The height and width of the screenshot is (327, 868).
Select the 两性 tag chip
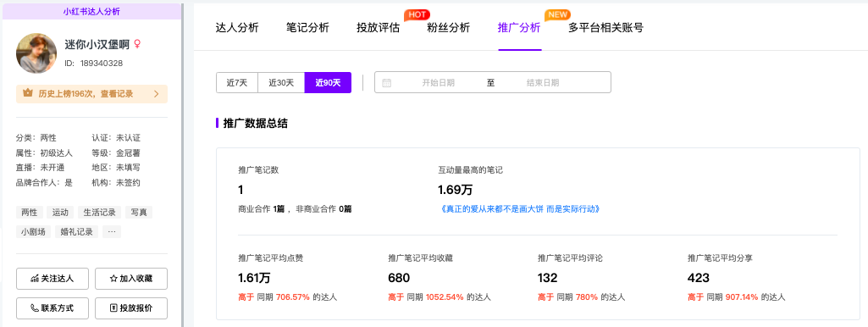30,213
